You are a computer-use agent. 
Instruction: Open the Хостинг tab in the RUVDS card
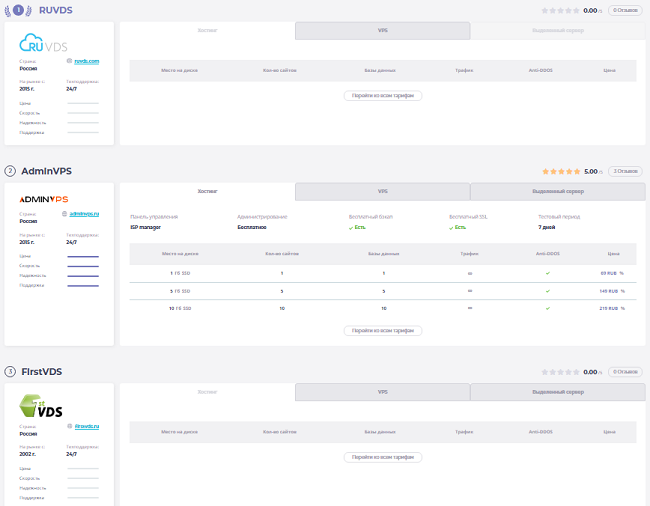(207, 30)
